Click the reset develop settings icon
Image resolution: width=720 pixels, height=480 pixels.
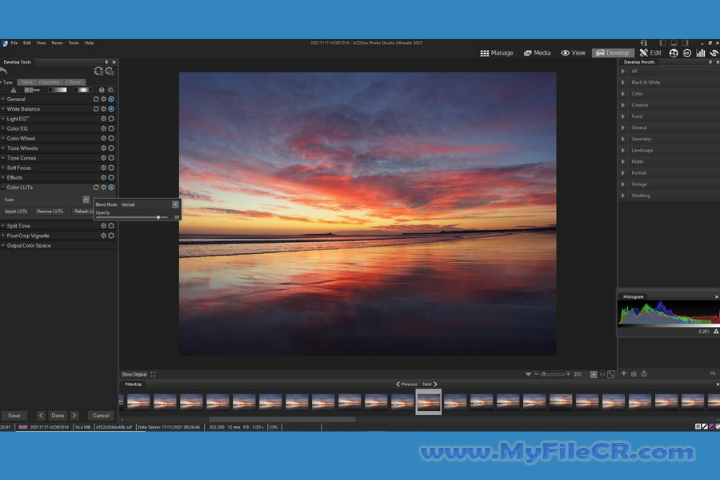98,71
